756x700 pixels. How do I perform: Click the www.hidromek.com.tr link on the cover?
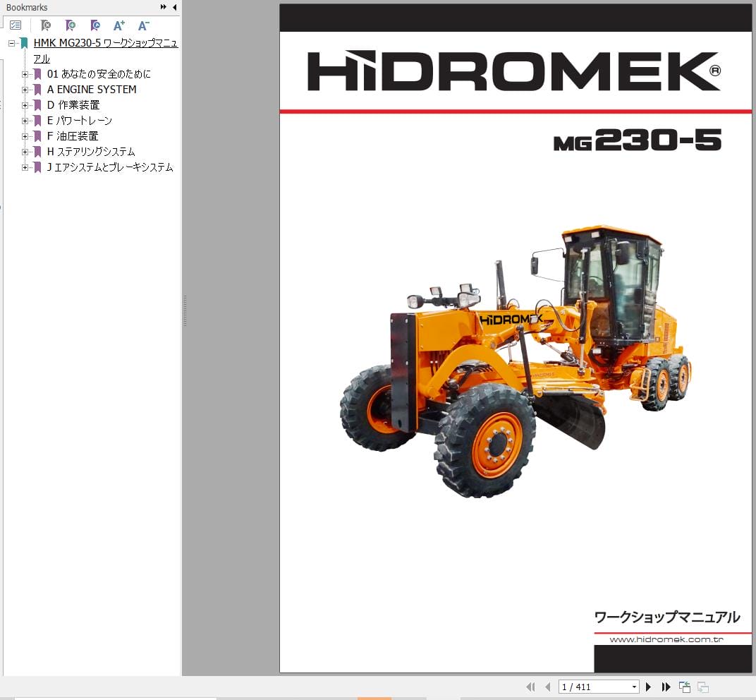[666, 640]
